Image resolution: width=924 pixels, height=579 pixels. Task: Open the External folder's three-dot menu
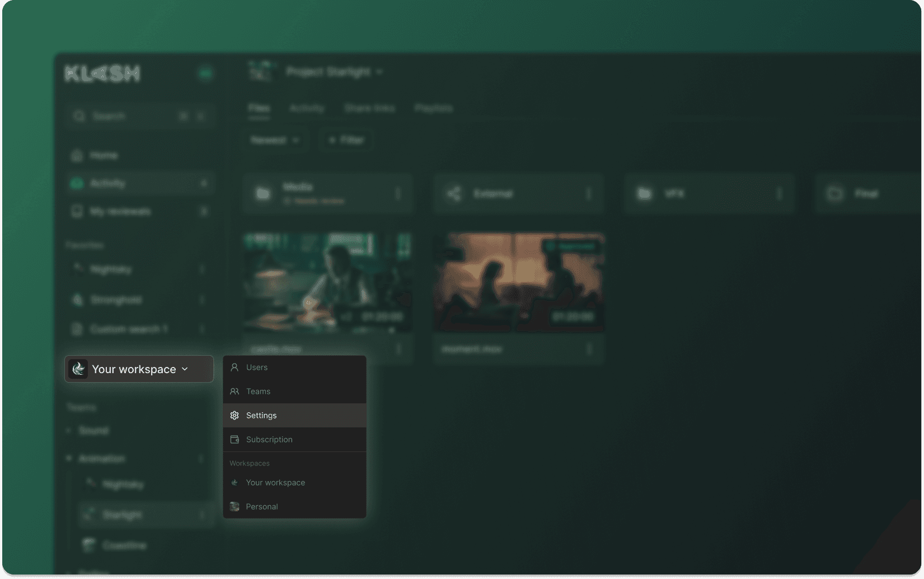[588, 194]
